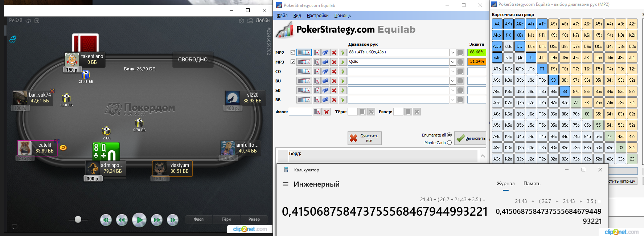Toggle the AKs cell in card matrix
This screenshot has width=644, height=236.
(508, 24)
